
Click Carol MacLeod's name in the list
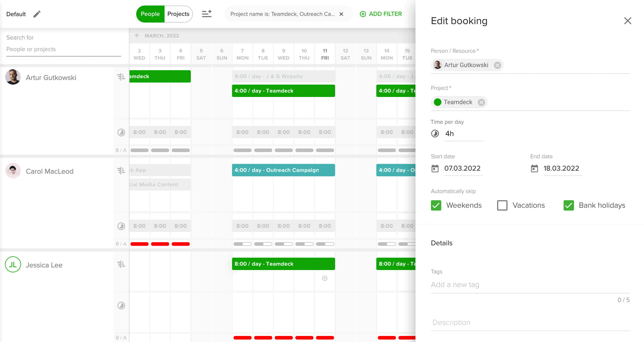pyautogui.click(x=50, y=171)
